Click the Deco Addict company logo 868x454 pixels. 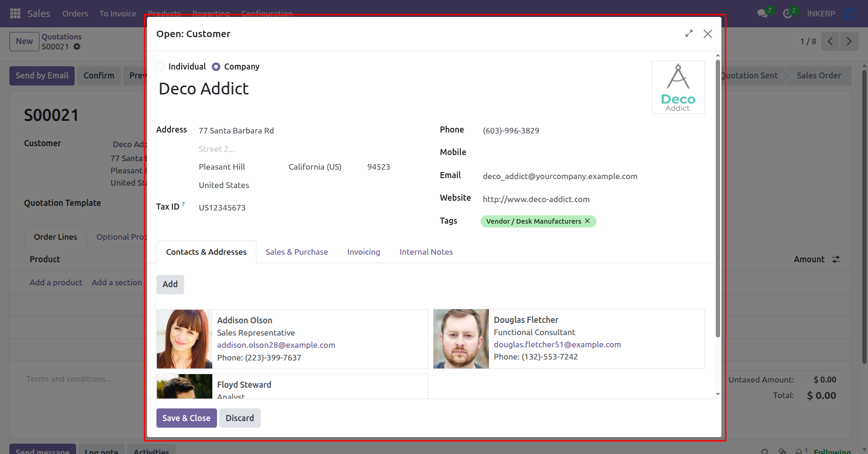(x=678, y=87)
